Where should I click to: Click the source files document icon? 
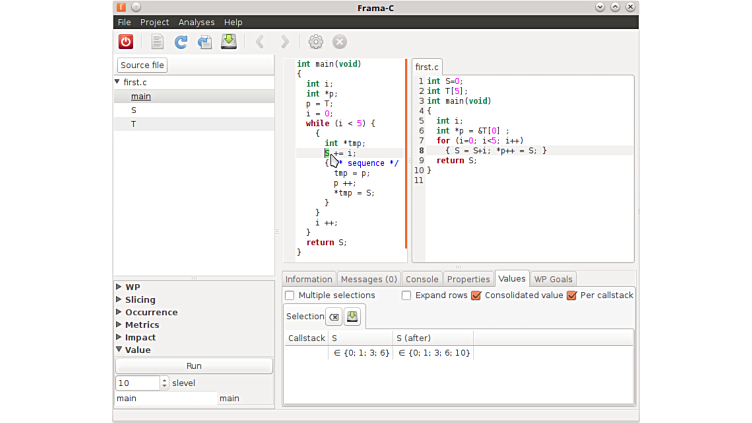click(x=157, y=42)
